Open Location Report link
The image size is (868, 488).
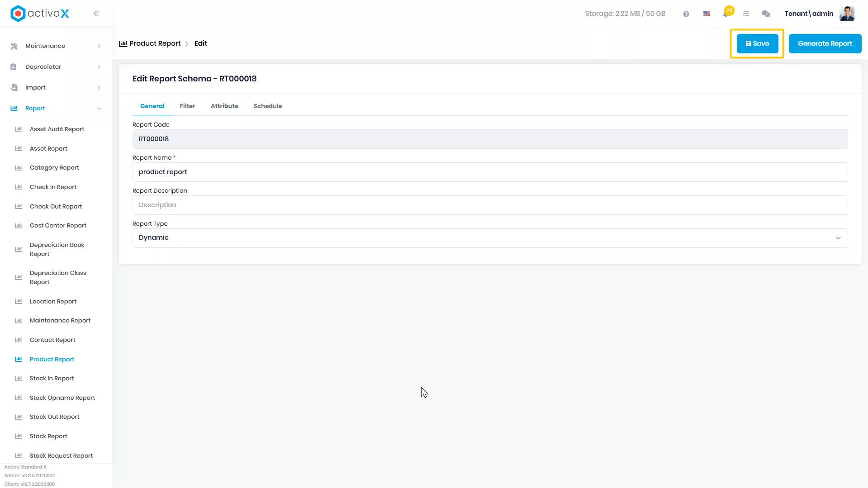coord(53,302)
